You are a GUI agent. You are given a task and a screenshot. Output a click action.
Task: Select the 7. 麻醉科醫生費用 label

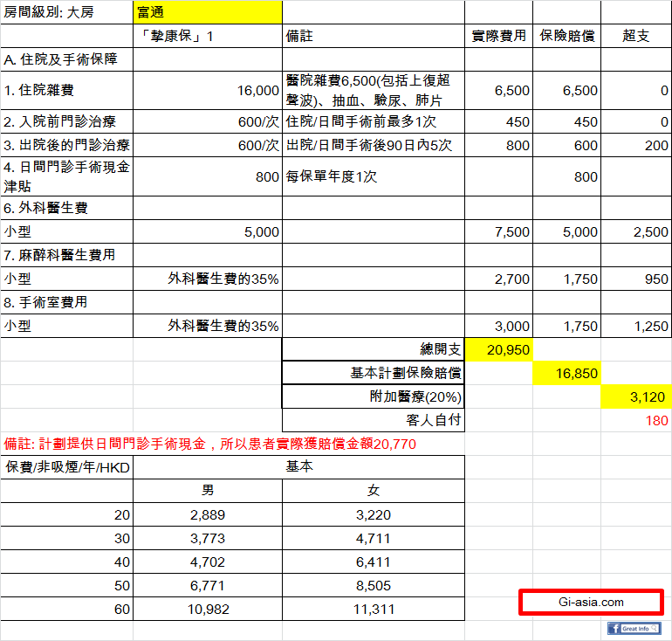(67, 255)
